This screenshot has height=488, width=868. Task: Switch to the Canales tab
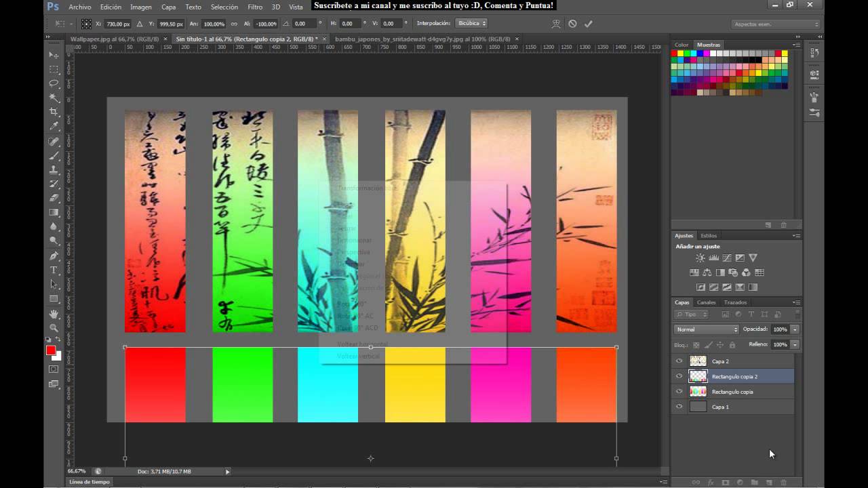[x=706, y=302]
